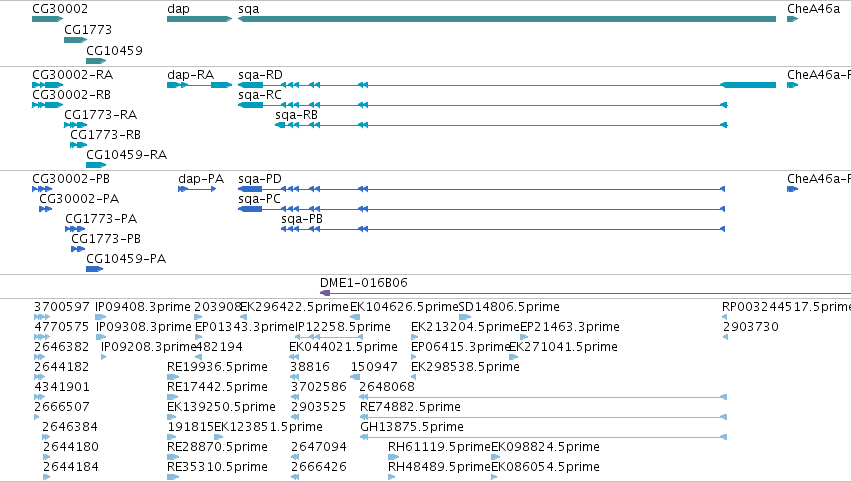Click the CheA46a gene label

click(814, 9)
